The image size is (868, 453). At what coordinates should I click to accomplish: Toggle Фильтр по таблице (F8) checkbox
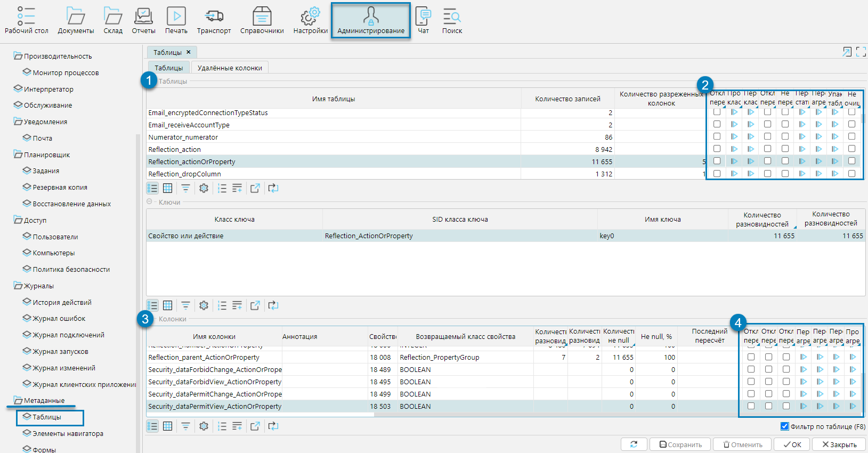(784, 426)
